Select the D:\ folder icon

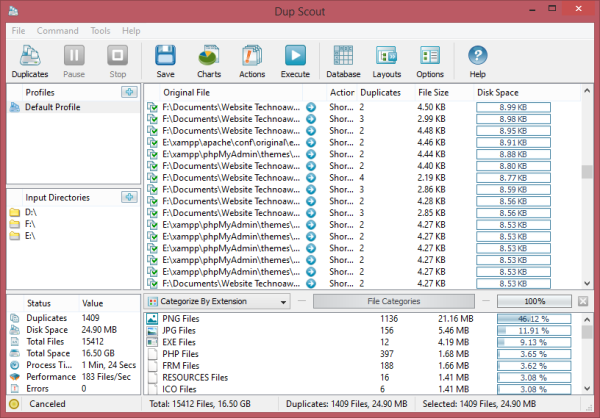coord(15,212)
